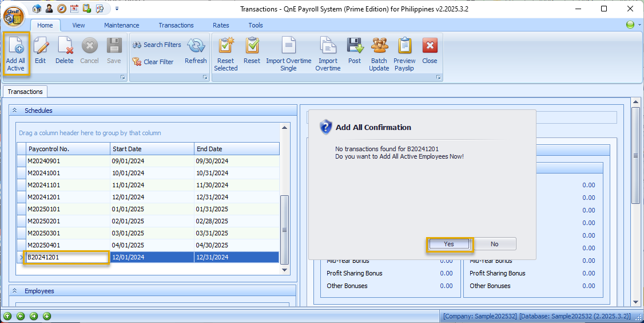Open dialog launcher of first ribbon group
Image resolution: width=644 pixels, height=323 pixels.
click(x=123, y=77)
